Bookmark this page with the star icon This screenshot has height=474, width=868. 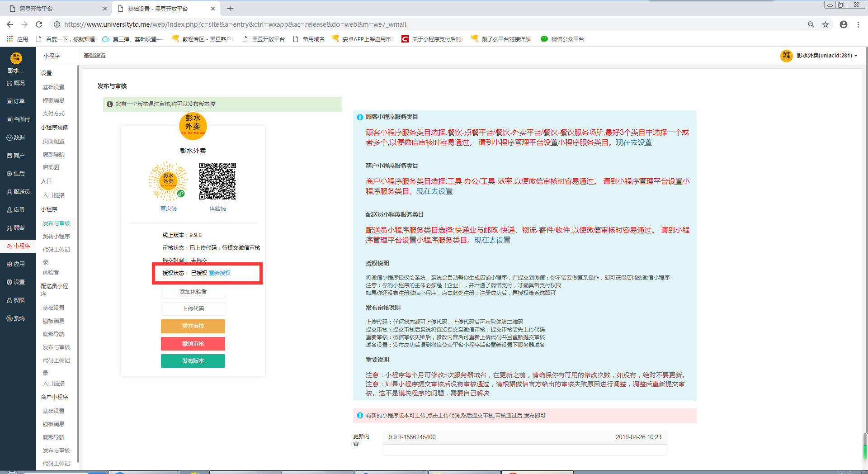pyautogui.click(x=826, y=24)
